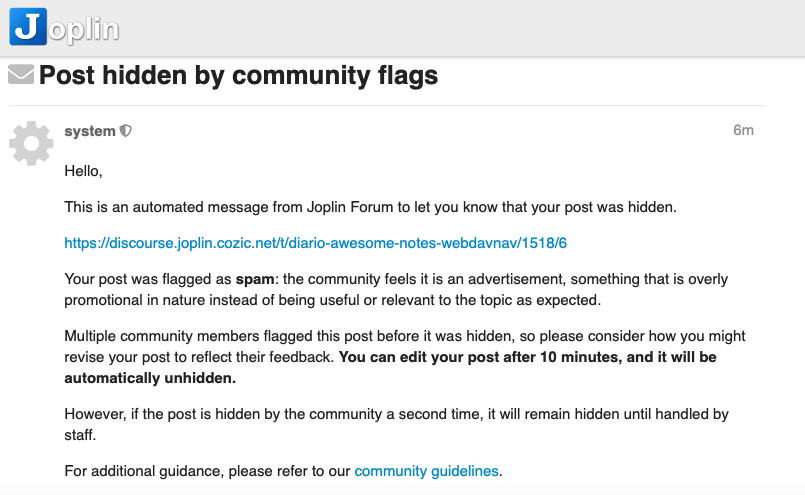Click the blue Joplin J logo icon
Image resolution: width=805 pixels, height=495 pixels.
[28, 27]
